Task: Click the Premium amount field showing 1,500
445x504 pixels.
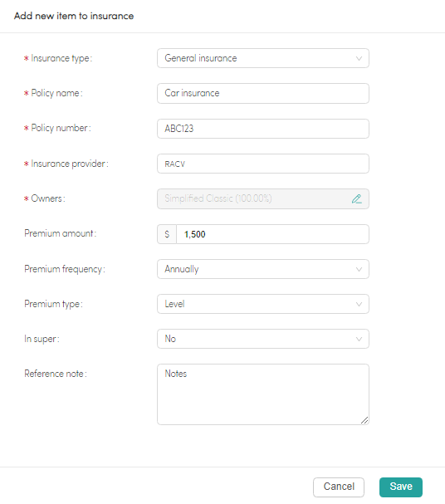Action: click(x=272, y=234)
